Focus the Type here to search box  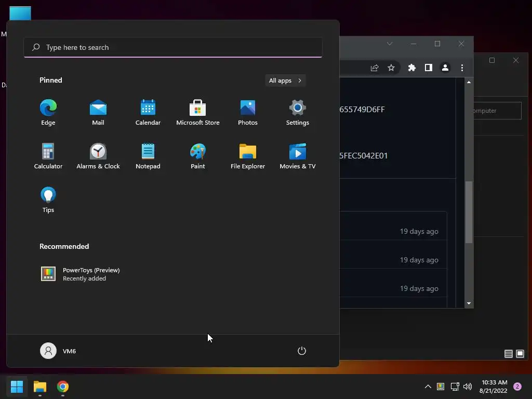(x=173, y=47)
